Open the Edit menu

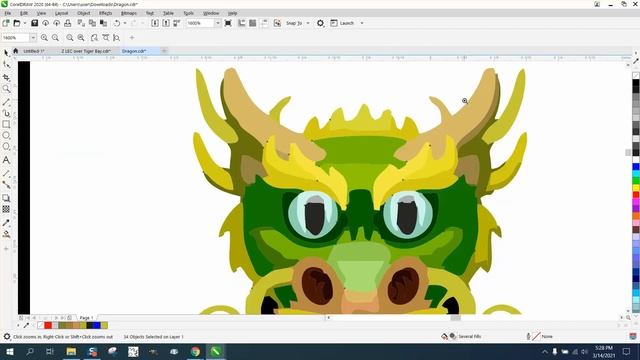tap(24, 13)
